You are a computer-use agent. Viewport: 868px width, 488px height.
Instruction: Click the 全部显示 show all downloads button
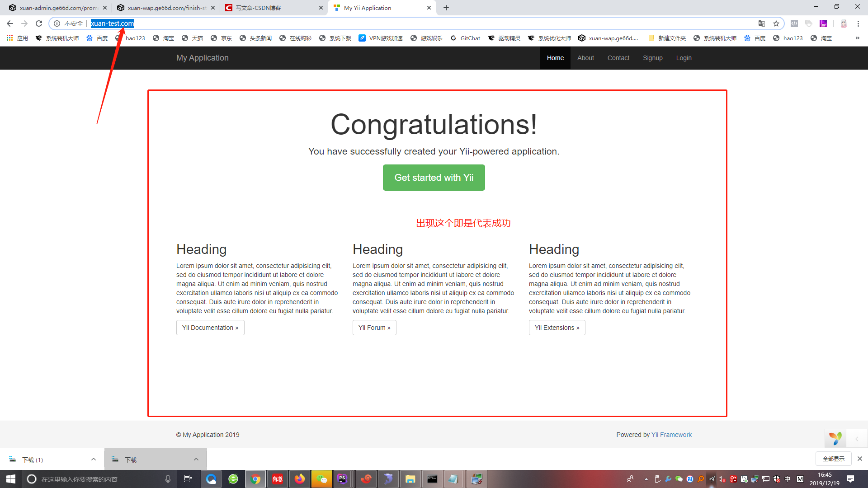point(833,459)
